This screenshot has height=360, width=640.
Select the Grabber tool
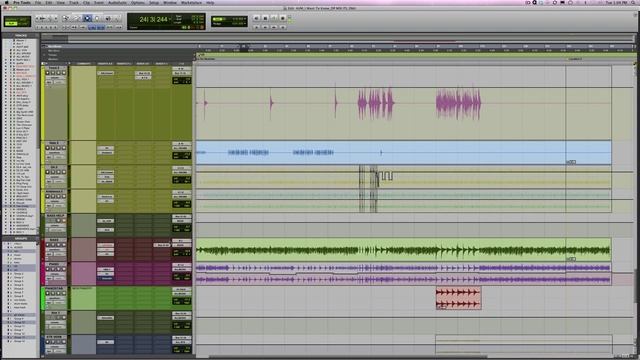click(97, 18)
